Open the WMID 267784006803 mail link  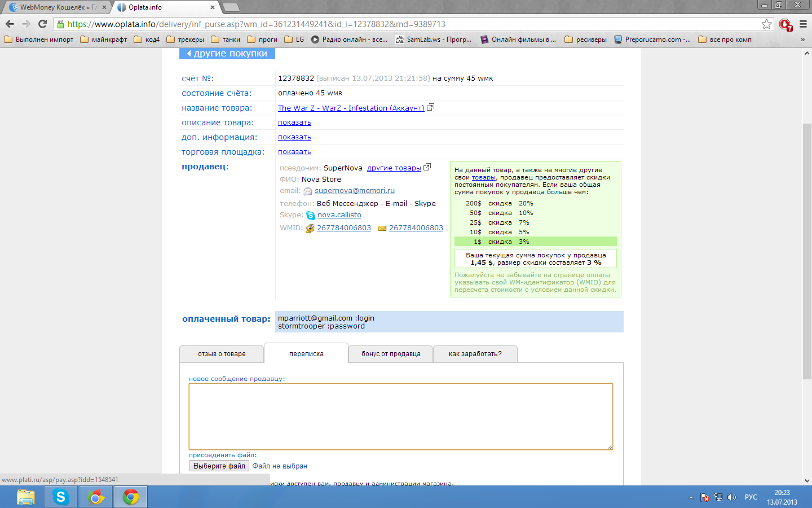point(416,228)
